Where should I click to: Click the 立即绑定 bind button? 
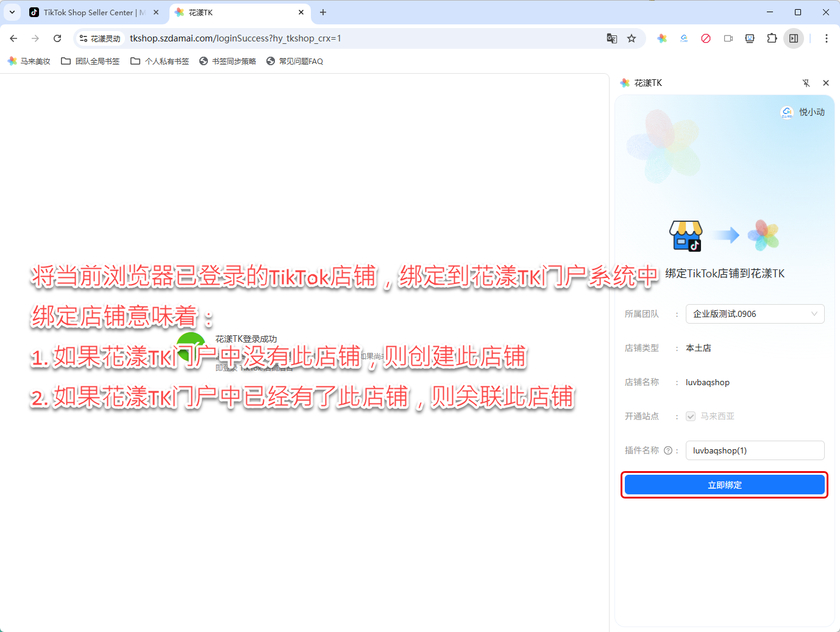coord(724,485)
